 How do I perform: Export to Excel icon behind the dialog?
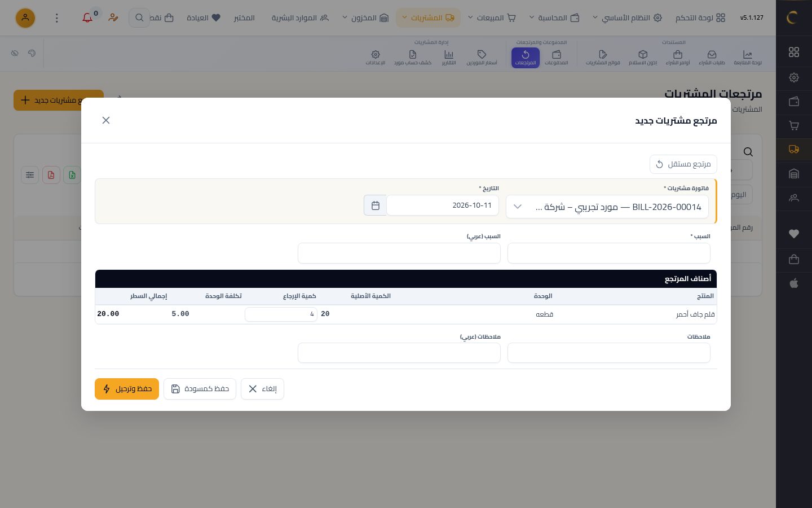72,175
